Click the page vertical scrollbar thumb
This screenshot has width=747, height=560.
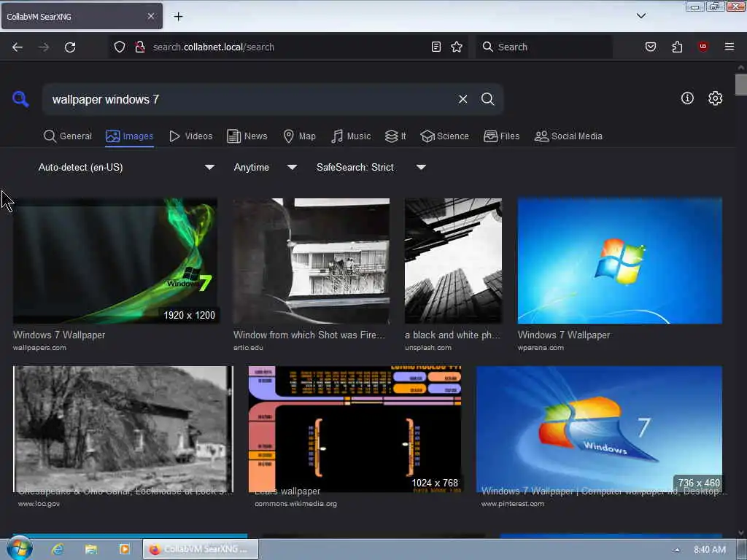coord(741,85)
